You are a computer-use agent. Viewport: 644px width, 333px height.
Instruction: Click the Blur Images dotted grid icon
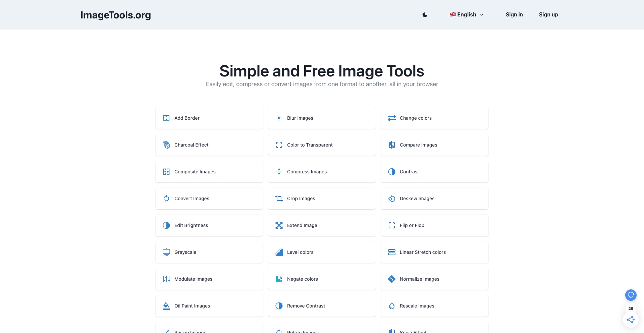279,118
